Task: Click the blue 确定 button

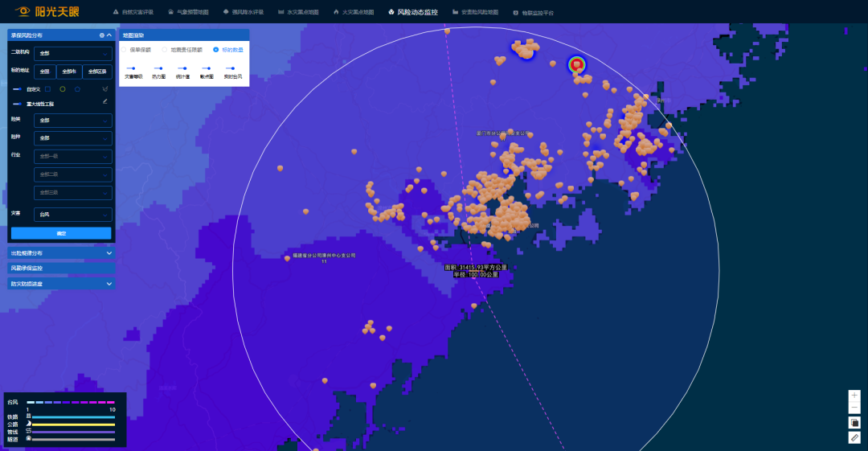Action: (61, 233)
